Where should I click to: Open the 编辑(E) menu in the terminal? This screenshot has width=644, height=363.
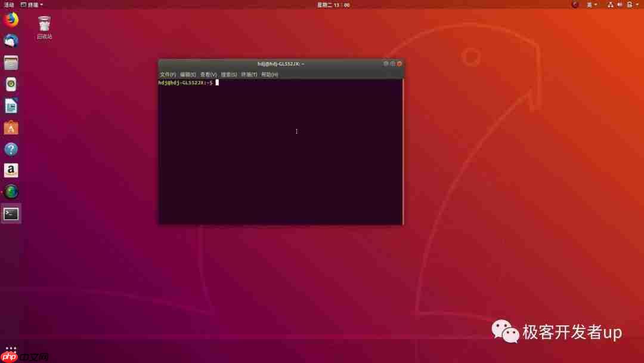tap(188, 74)
